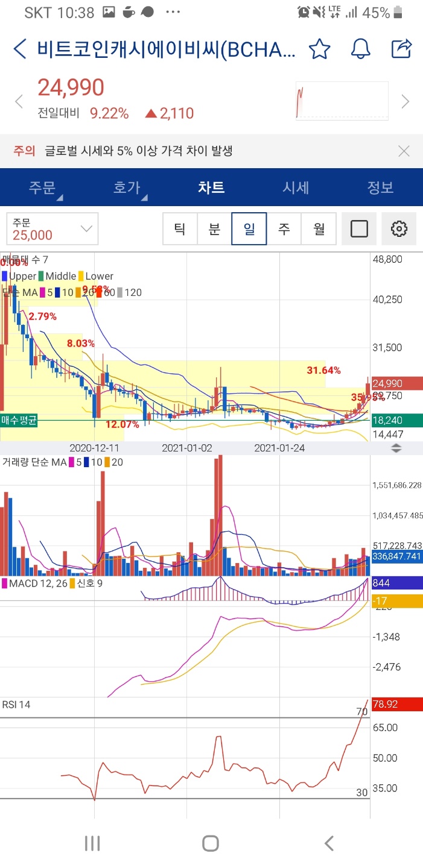Tap the 2.79% annotation on chart
This screenshot has height=868, width=423.
(42, 316)
